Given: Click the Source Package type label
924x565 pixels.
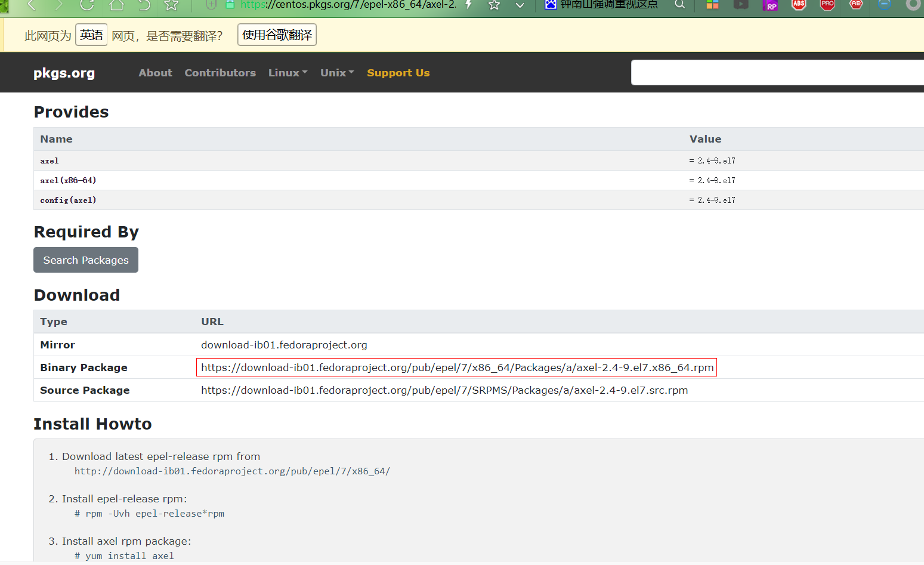Looking at the screenshot, I should coord(85,390).
